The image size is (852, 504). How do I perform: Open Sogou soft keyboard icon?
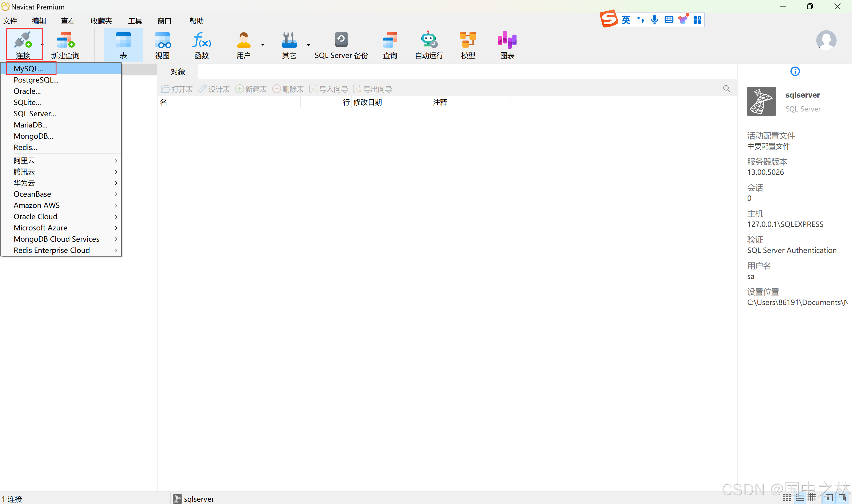click(669, 20)
